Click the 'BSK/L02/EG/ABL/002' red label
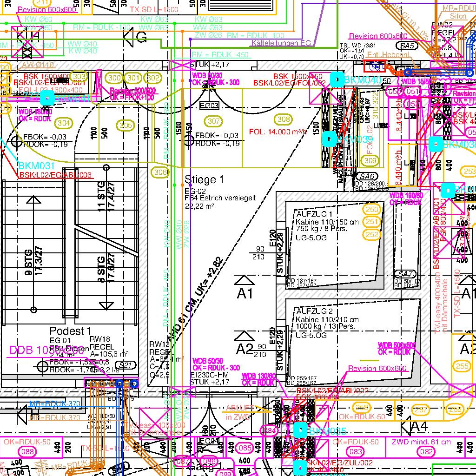The width and height of the screenshot is (476, 476). click(x=332, y=390)
